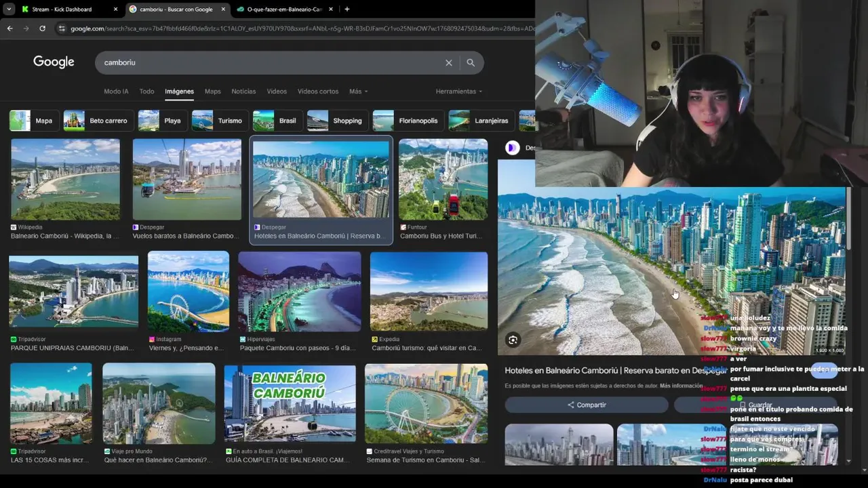The image size is (868, 488).
Task: Open the Maps tab
Action: pos(213,91)
